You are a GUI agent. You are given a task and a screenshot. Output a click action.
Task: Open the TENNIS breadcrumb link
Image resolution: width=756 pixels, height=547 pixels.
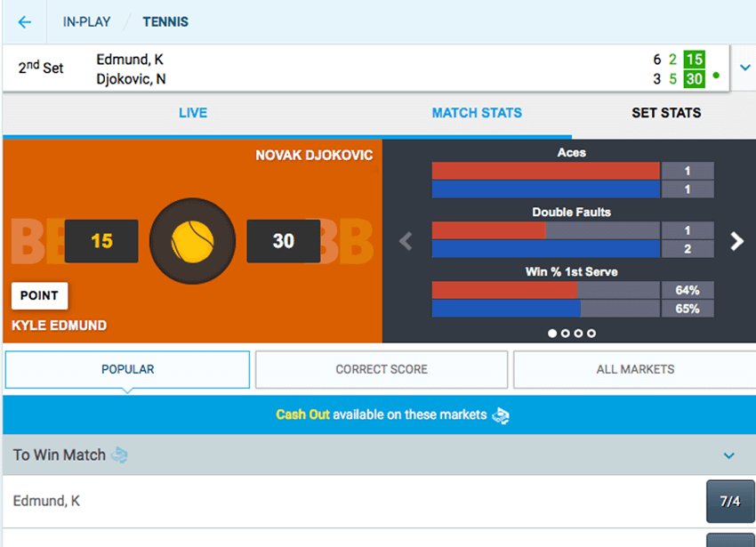click(x=165, y=21)
